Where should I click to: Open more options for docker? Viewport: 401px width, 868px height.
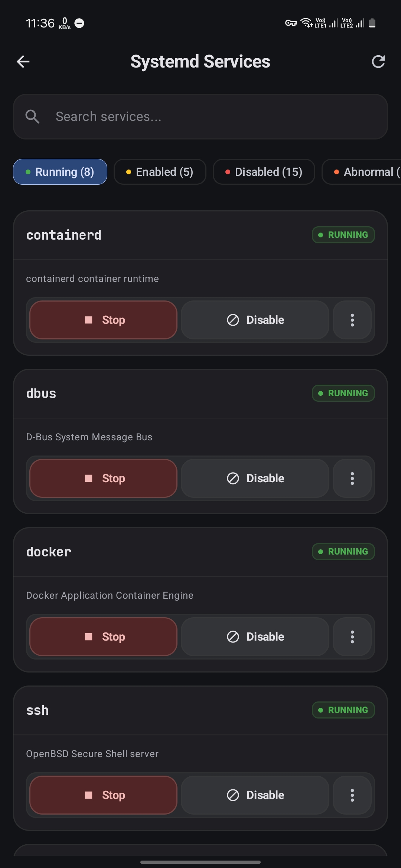tap(352, 637)
